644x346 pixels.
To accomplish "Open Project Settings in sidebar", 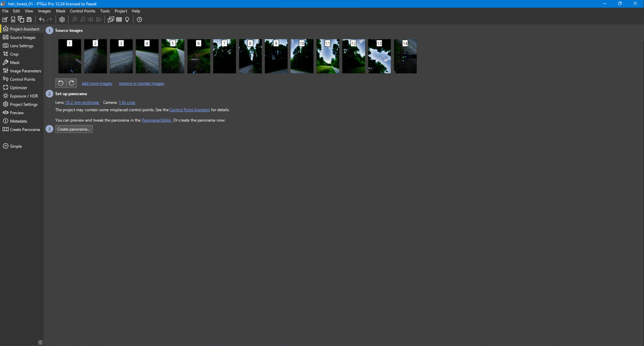I will click(x=21, y=104).
